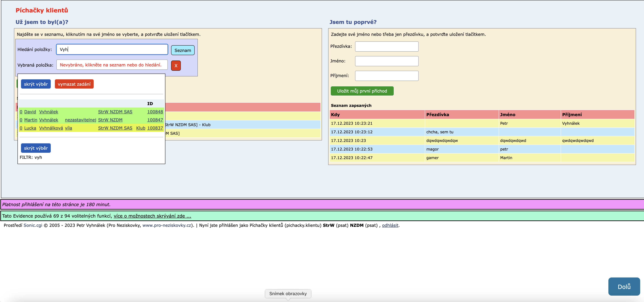Click ID 100837 link

tap(155, 128)
